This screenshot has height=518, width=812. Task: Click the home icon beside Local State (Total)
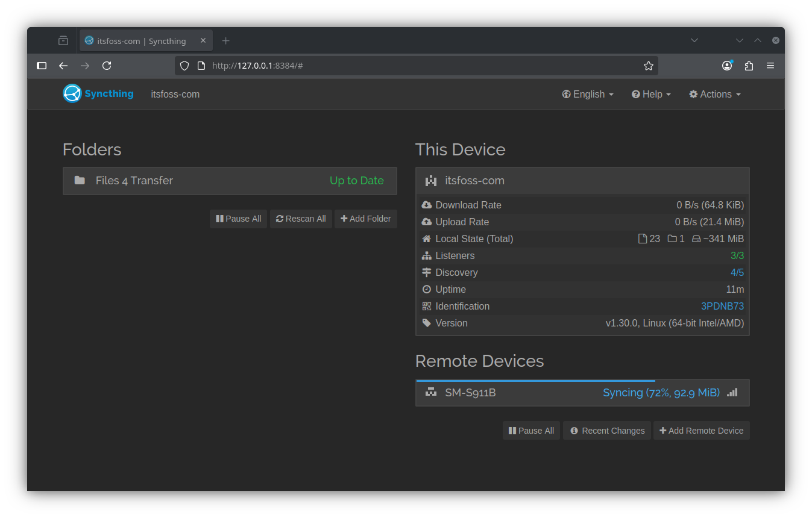coord(427,239)
